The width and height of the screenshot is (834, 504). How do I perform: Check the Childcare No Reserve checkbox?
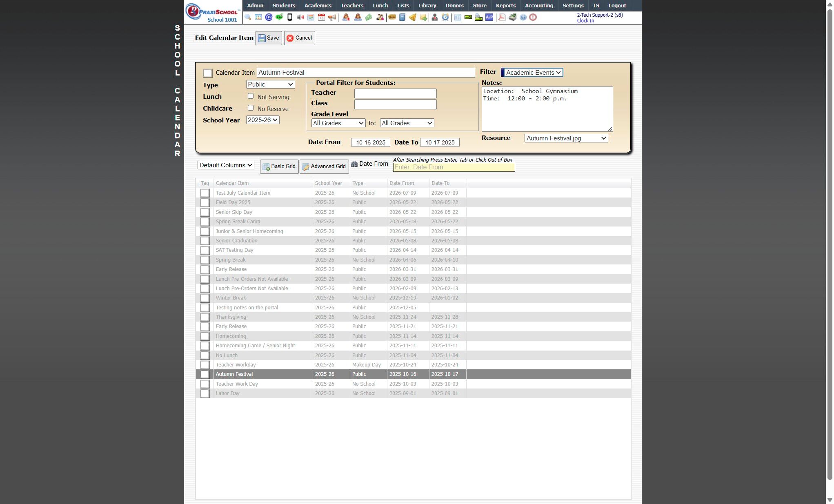tap(251, 108)
